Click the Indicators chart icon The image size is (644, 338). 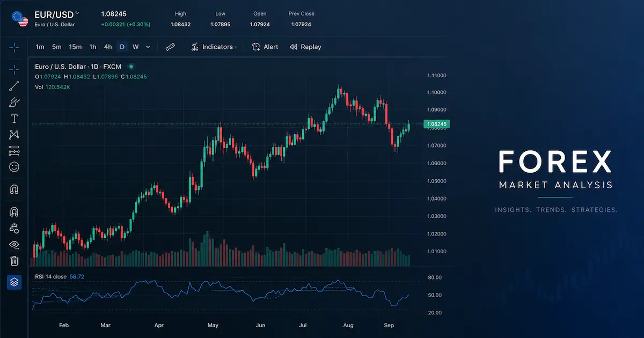195,47
